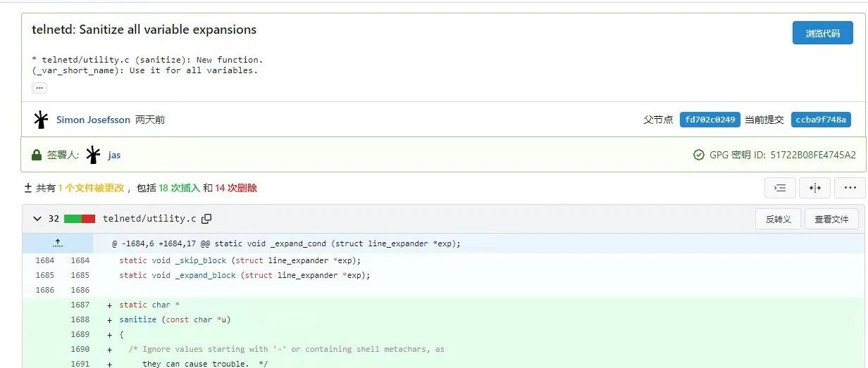The height and width of the screenshot is (368, 868).
Task: Copy the telnetd/utility.c file path icon
Action: (206, 219)
